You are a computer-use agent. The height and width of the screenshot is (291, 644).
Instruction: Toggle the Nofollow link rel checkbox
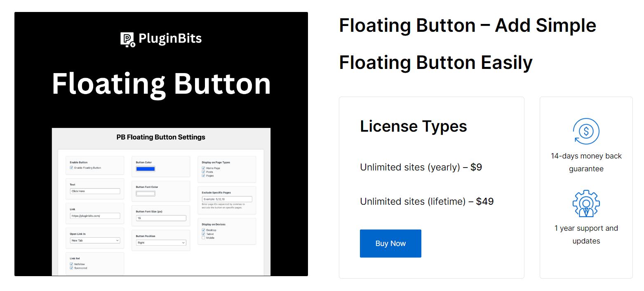72,264
